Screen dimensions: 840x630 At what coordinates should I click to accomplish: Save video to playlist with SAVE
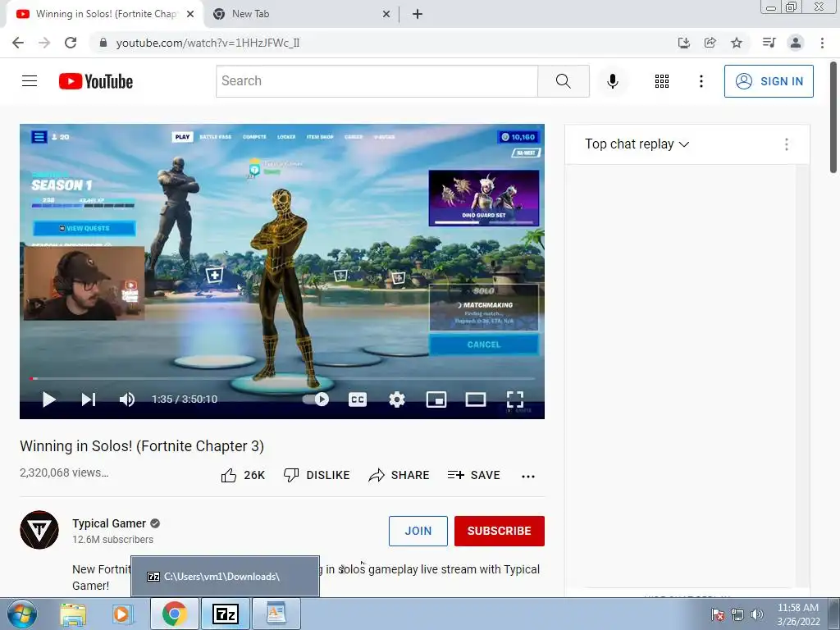(474, 475)
